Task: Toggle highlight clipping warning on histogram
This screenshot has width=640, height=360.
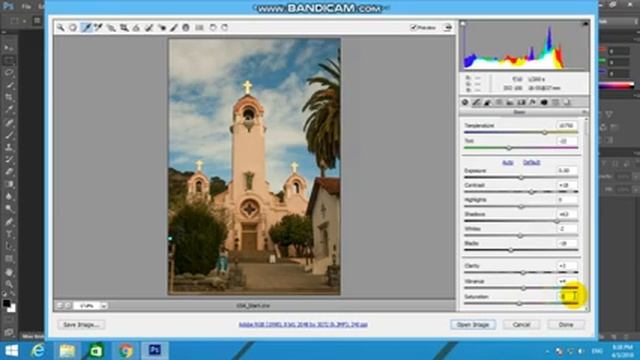Action: 585,24
